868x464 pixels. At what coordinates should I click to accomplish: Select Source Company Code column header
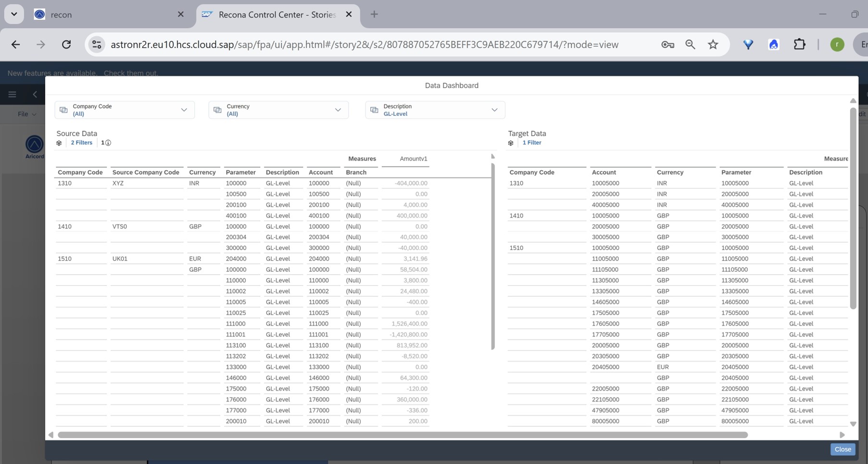[146, 172]
